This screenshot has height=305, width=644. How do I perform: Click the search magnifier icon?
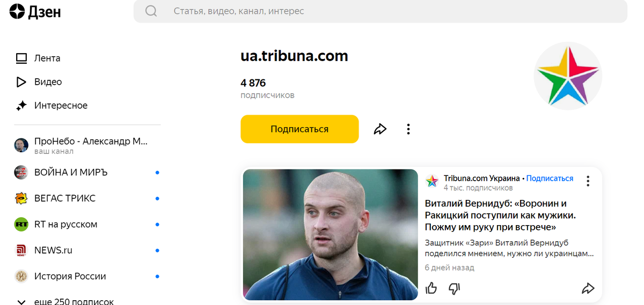tap(151, 11)
